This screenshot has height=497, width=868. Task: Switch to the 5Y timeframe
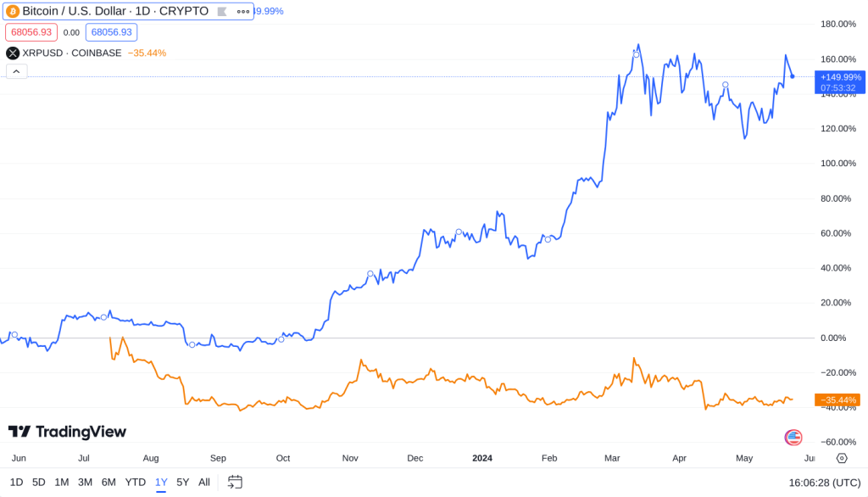pos(181,481)
